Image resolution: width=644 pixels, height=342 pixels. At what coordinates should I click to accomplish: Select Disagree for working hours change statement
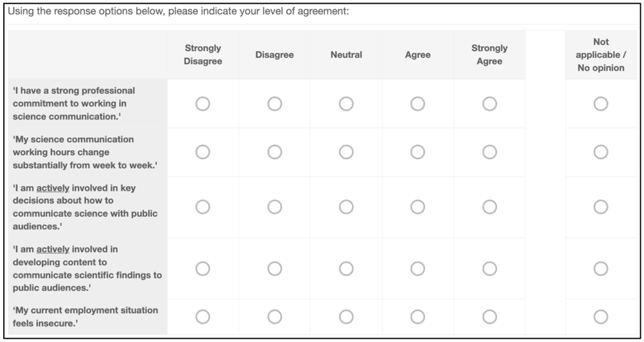click(x=275, y=152)
